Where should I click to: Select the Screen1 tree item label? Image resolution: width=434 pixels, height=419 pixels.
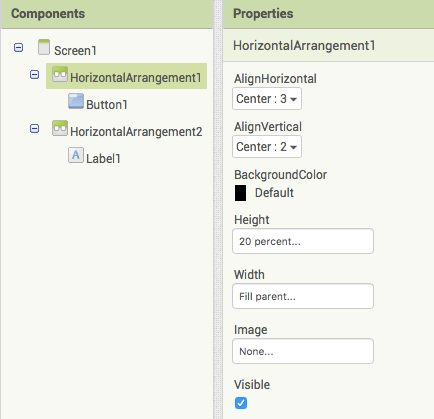point(75,51)
